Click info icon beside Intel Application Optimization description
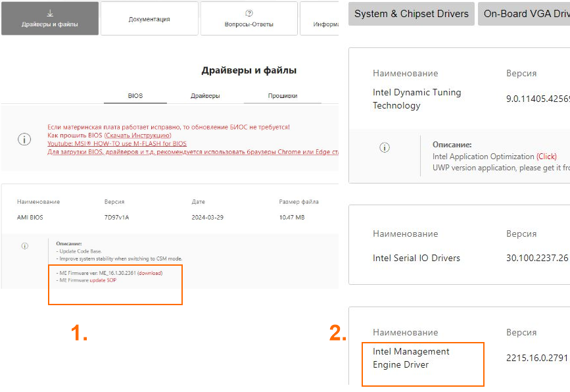Viewport: 570px width, 392px height. point(385,147)
